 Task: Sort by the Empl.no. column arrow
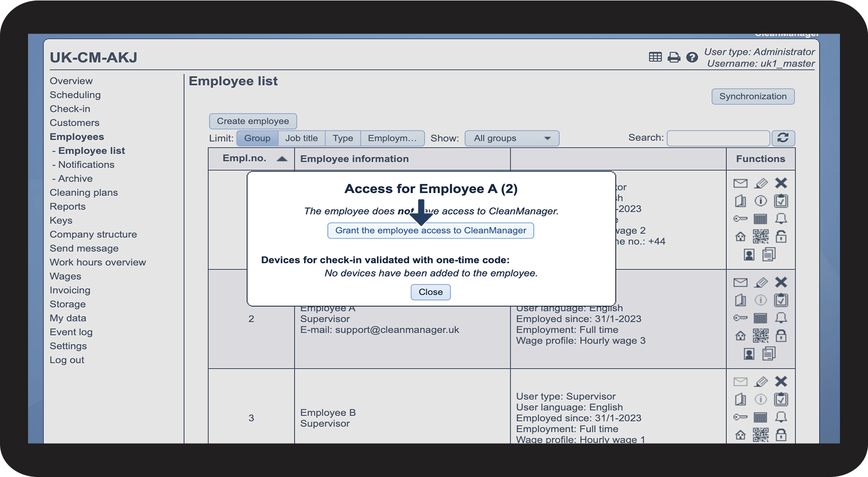(282, 159)
